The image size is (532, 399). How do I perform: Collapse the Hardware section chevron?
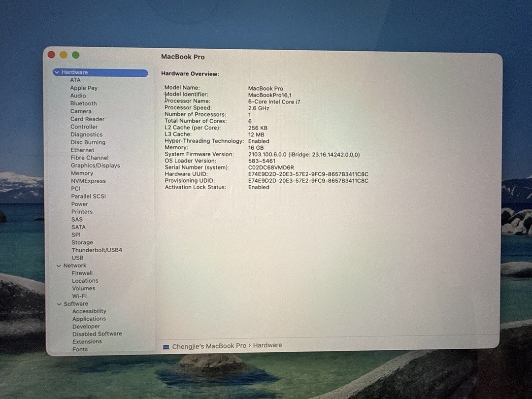[x=57, y=72]
